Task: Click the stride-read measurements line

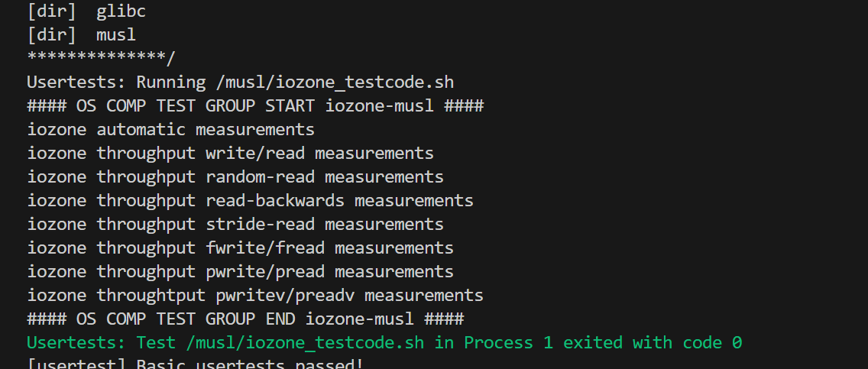Action: [235, 225]
